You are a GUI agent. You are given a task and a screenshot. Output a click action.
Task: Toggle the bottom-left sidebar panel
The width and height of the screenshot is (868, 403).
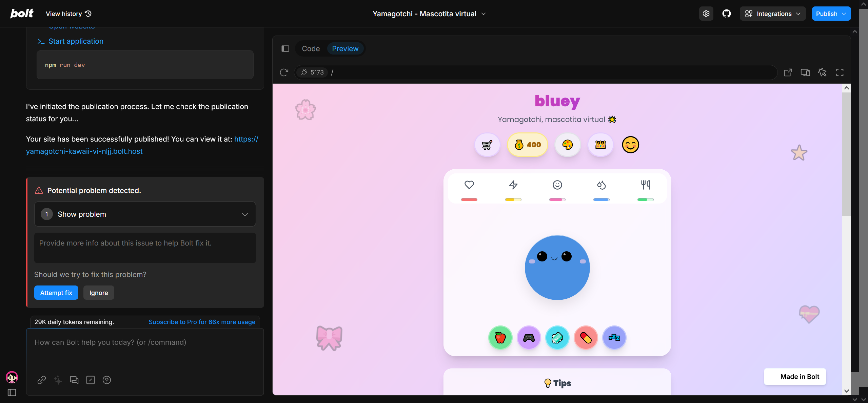pyautogui.click(x=12, y=393)
